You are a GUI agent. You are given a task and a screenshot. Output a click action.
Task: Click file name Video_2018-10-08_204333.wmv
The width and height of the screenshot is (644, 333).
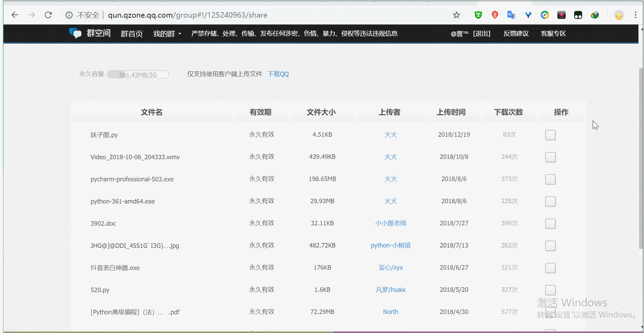(x=135, y=157)
